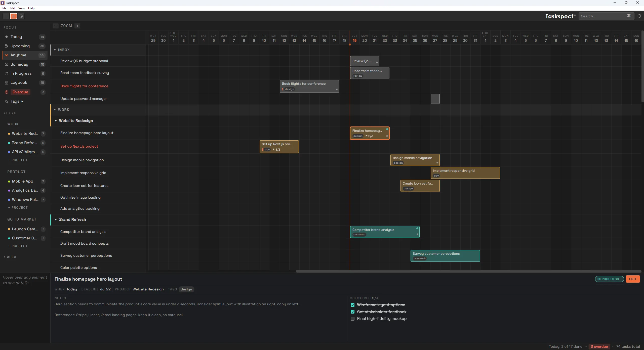Click Mobile App green project dot
Image resolution: width=644 pixels, height=350 pixels.
coord(9,181)
